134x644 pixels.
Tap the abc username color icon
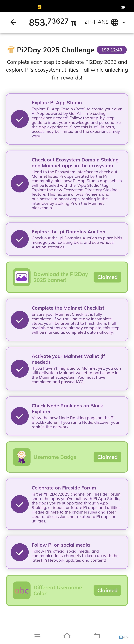(21, 590)
